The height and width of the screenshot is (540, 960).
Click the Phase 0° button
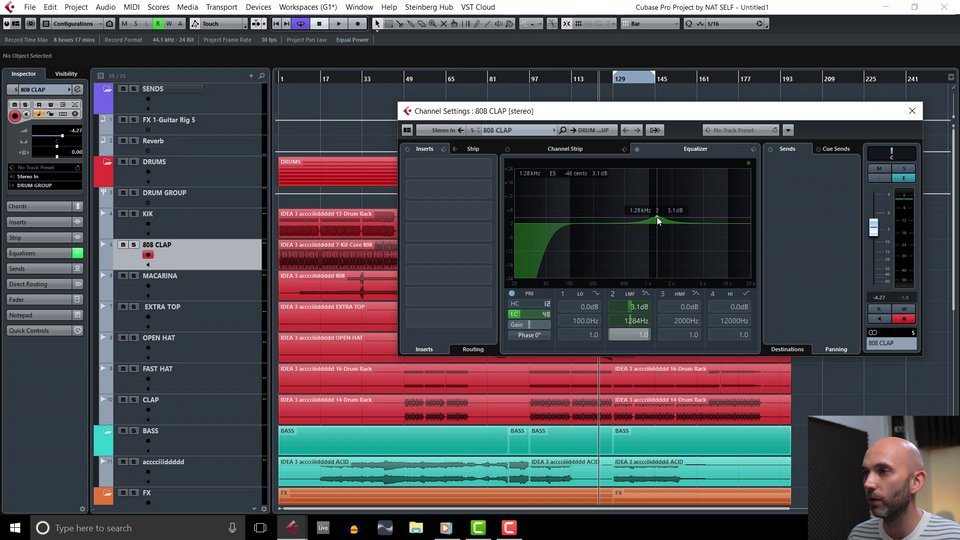tap(529, 335)
